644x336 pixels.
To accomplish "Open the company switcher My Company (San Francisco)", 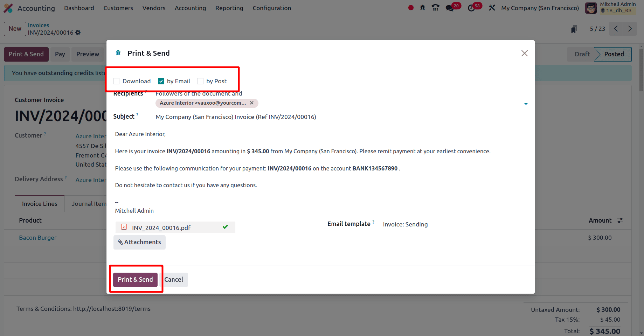I will [540, 8].
